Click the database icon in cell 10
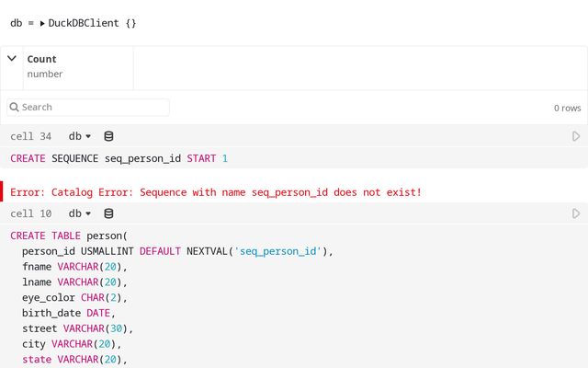The width and height of the screenshot is (588, 368). tap(108, 213)
